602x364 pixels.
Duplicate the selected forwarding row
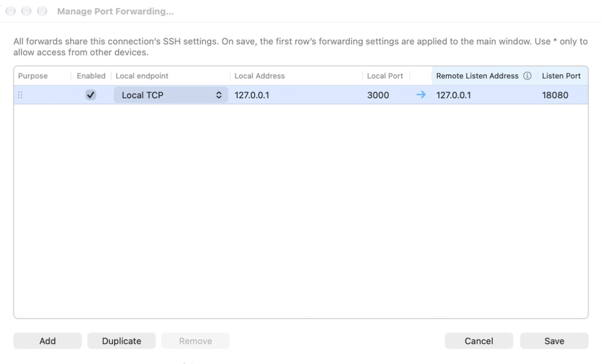(121, 341)
